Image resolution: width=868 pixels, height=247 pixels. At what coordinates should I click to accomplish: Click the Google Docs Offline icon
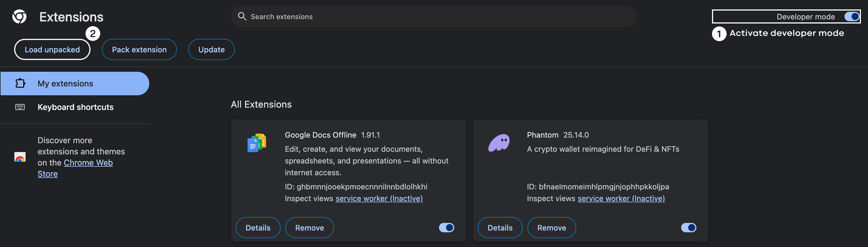(257, 143)
